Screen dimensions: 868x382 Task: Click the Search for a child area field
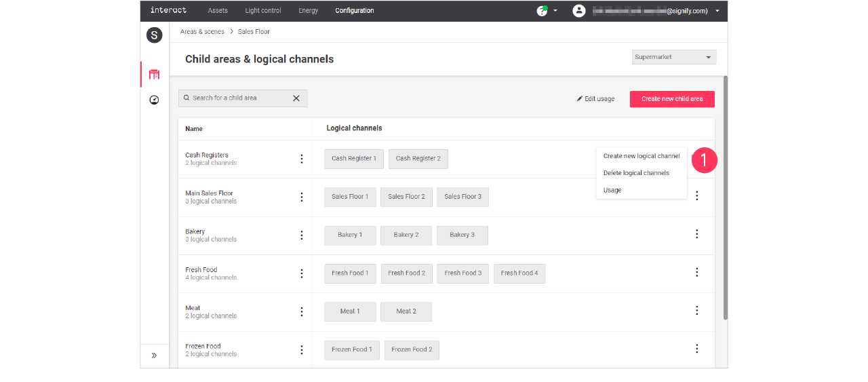point(237,98)
